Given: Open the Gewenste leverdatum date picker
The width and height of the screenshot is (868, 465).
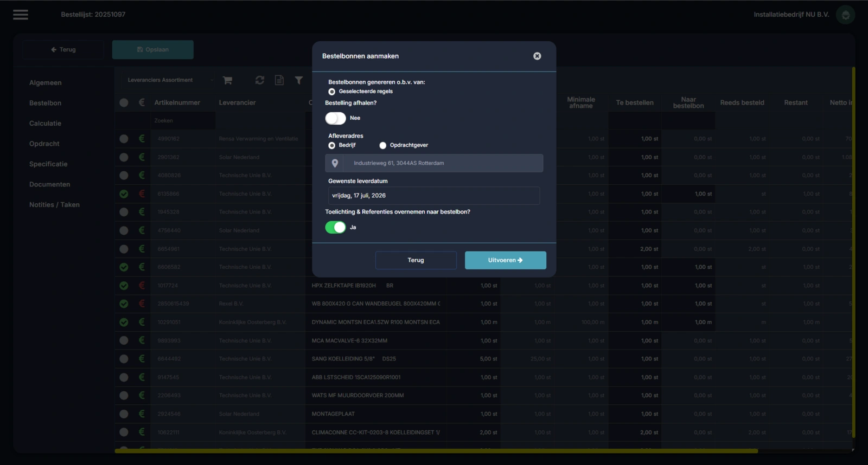Looking at the screenshot, I should pyautogui.click(x=434, y=196).
